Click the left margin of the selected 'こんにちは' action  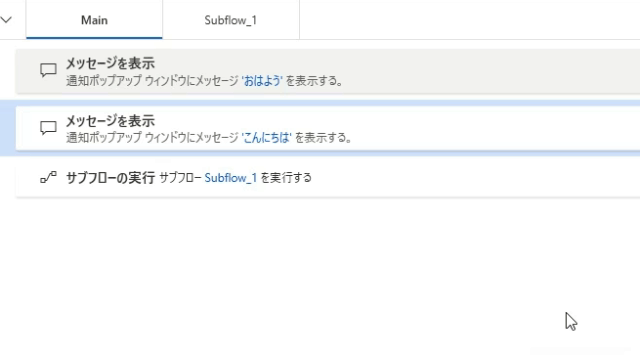(8, 128)
